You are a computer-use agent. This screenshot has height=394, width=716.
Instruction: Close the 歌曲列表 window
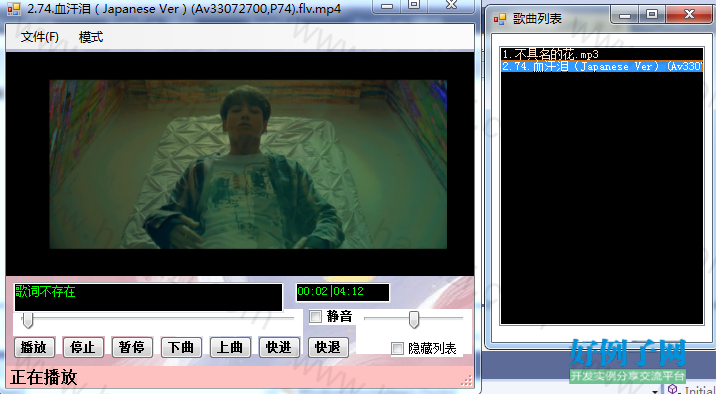(689, 16)
